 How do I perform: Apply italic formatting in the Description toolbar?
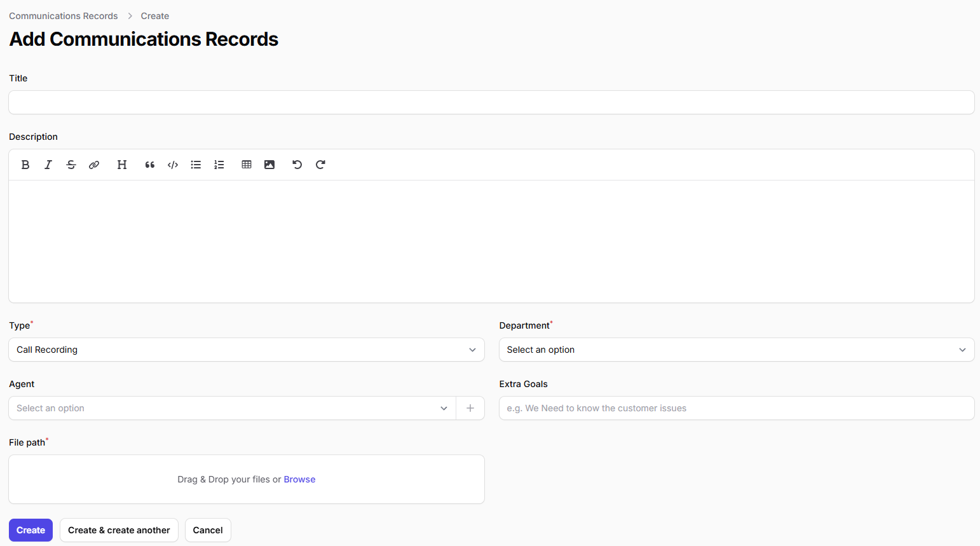pos(48,165)
